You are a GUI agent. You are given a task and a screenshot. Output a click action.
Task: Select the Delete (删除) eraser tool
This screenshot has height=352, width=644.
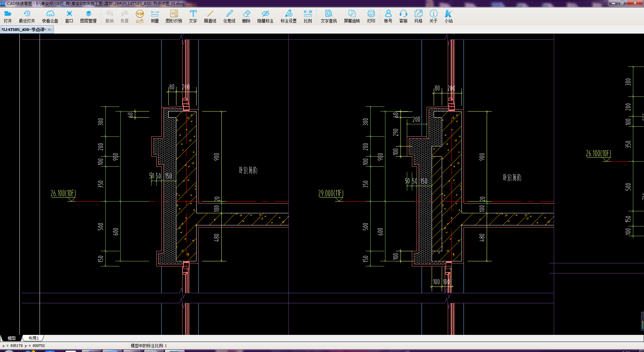coord(246,16)
